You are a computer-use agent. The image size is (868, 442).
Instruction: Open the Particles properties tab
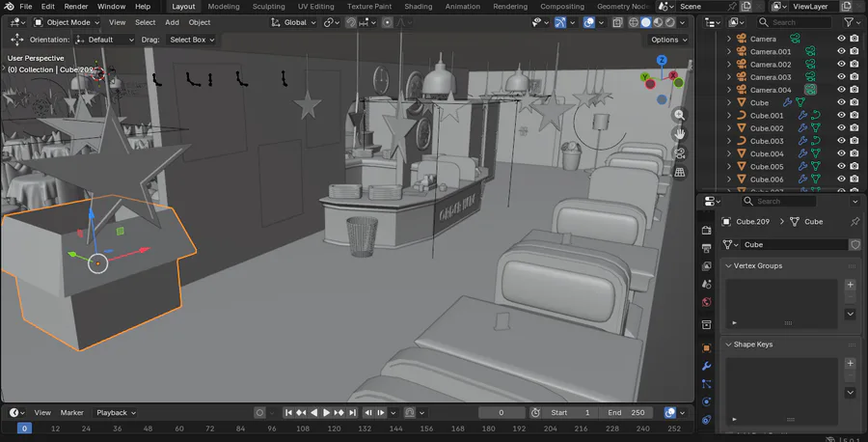[x=706, y=384]
